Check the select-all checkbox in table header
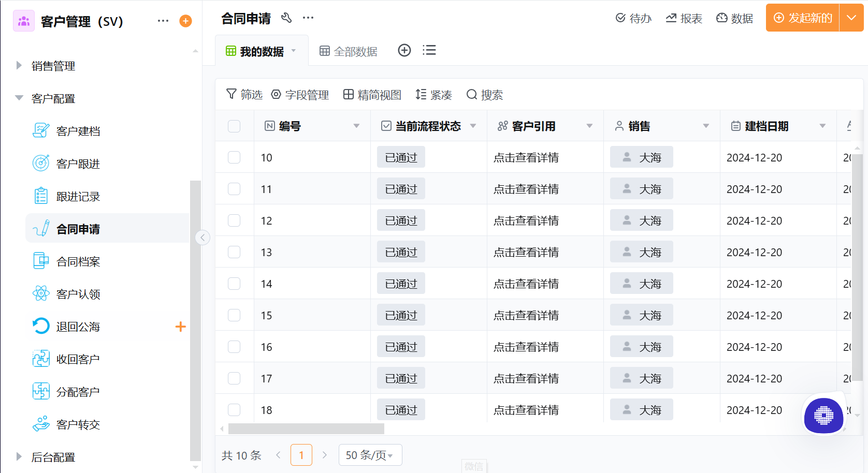868x473 pixels. click(x=234, y=126)
